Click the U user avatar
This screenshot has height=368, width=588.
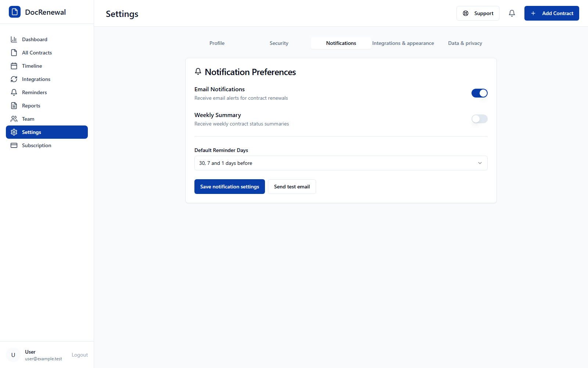coord(13,355)
